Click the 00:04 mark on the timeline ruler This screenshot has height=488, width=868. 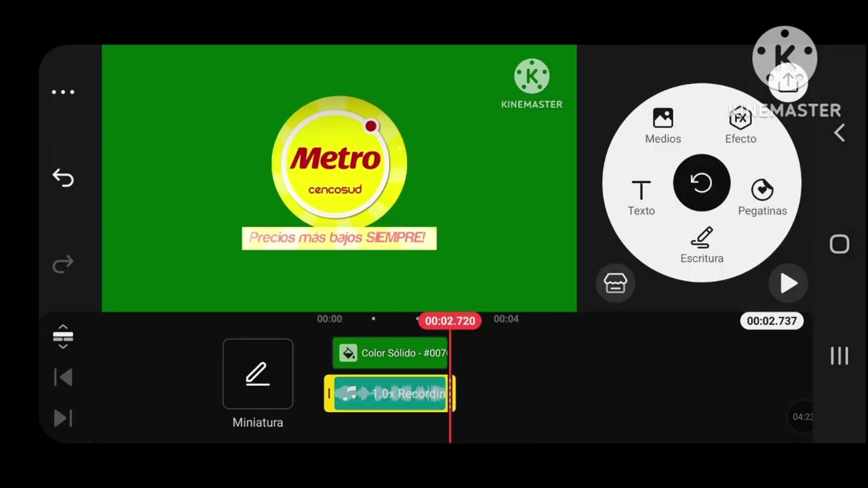[506, 319]
